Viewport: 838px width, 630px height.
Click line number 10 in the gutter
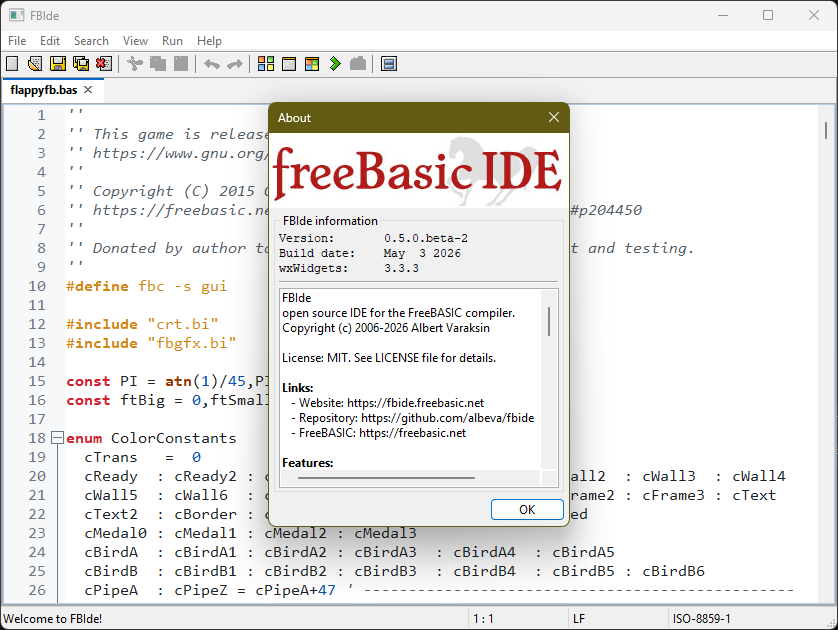(37, 286)
